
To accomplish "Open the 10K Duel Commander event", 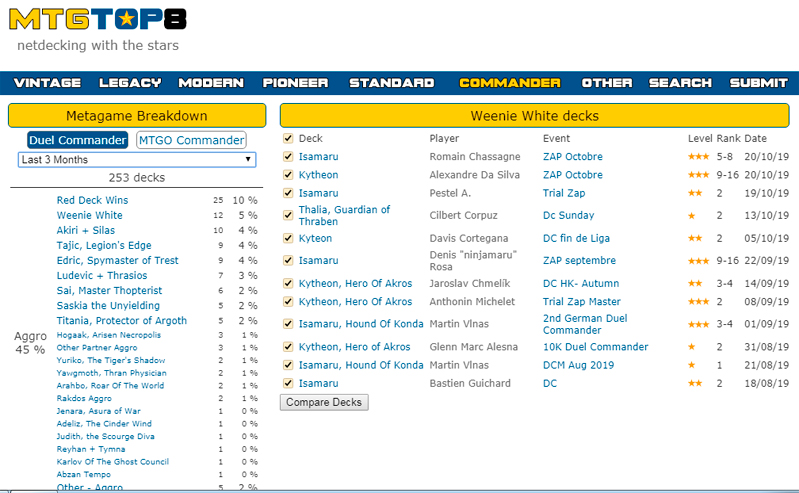I will click(x=596, y=347).
